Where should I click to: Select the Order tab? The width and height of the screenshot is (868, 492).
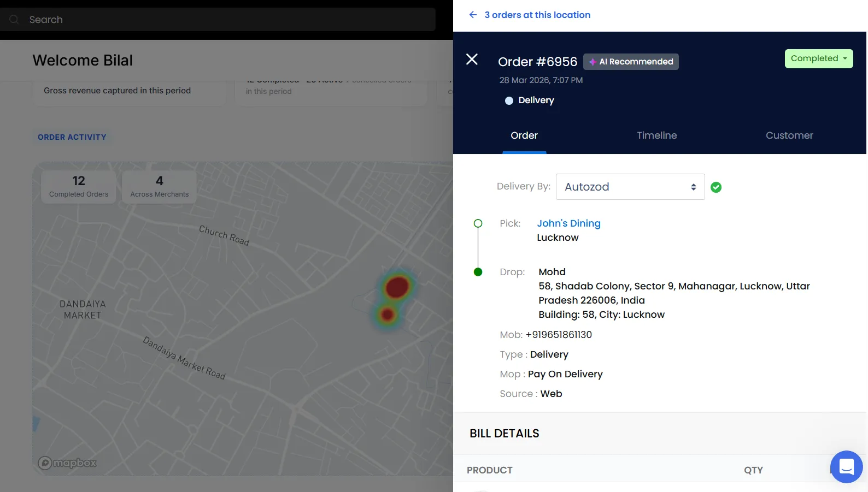pyautogui.click(x=524, y=135)
